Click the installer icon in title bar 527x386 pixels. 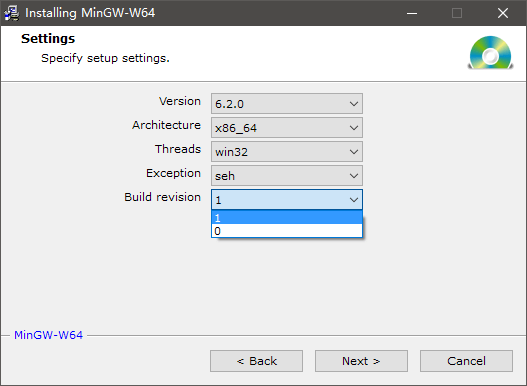(12, 13)
